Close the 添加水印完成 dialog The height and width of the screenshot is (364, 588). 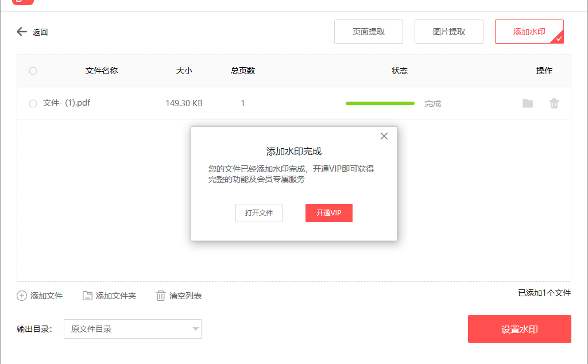pyautogui.click(x=384, y=136)
